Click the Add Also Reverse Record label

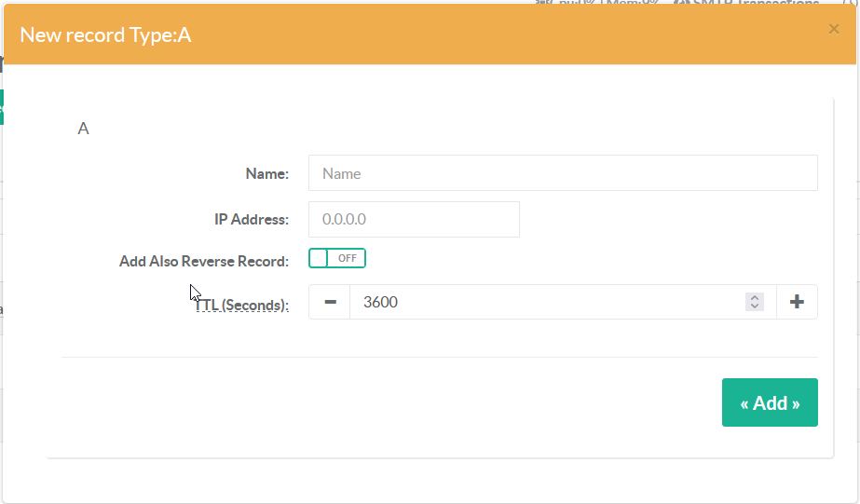[204, 262]
